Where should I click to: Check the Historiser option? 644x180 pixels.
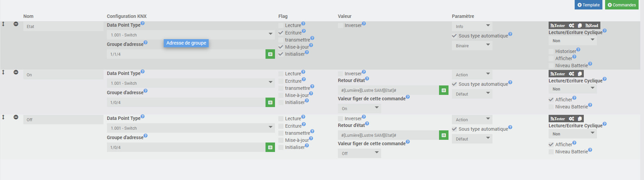(551, 51)
